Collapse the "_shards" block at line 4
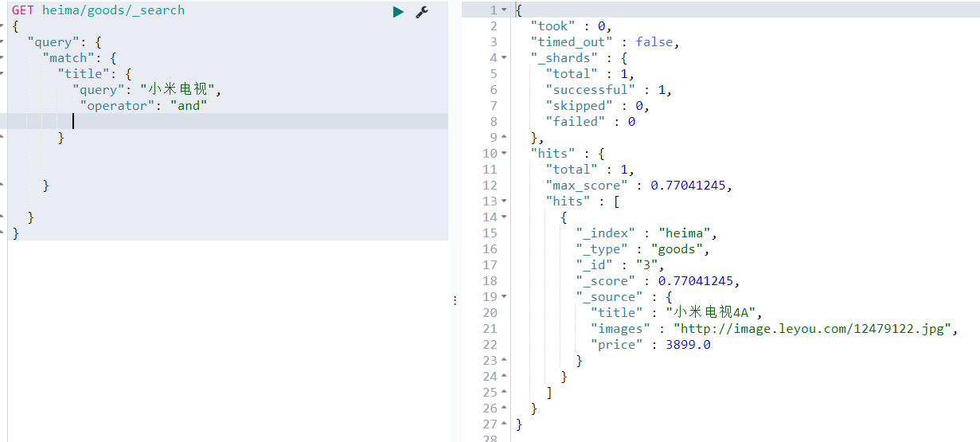This screenshot has width=980, height=442. tap(504, 58)
